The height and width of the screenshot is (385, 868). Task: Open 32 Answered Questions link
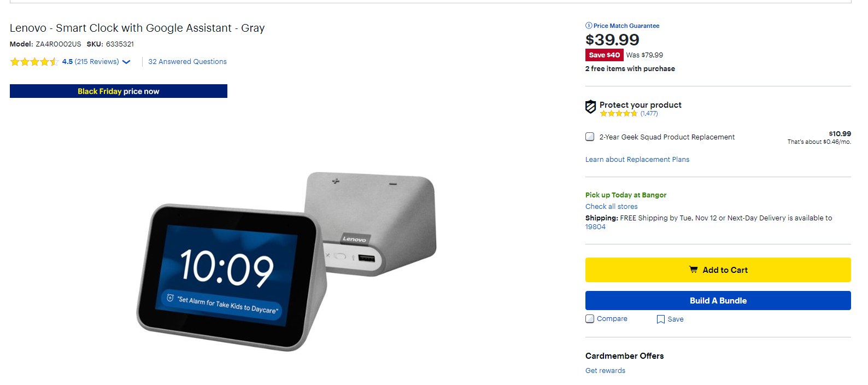pyautogui.click(x=187, y=62)
